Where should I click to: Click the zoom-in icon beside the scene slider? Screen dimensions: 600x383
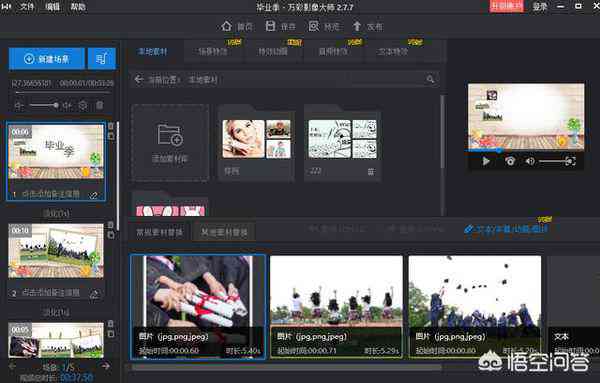point(67,105)
